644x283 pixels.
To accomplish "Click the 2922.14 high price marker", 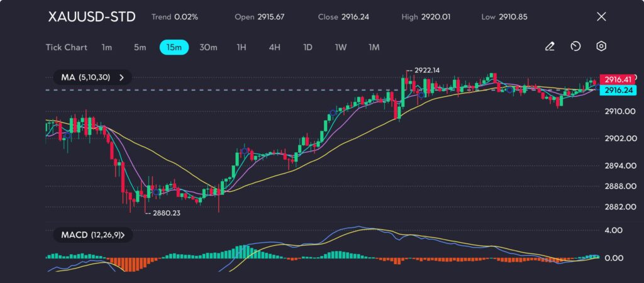I will tap(426, 70).
